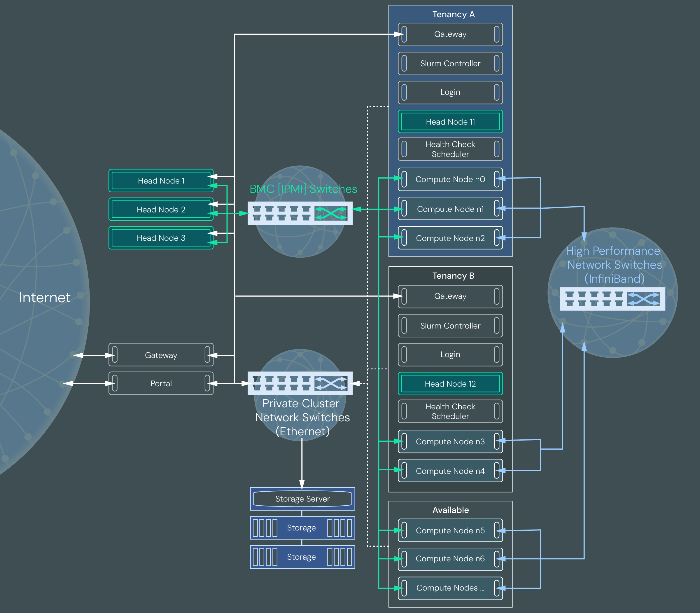
Task: Select Health Check Scheduler in Tenancy B
Action: point(450,411)
